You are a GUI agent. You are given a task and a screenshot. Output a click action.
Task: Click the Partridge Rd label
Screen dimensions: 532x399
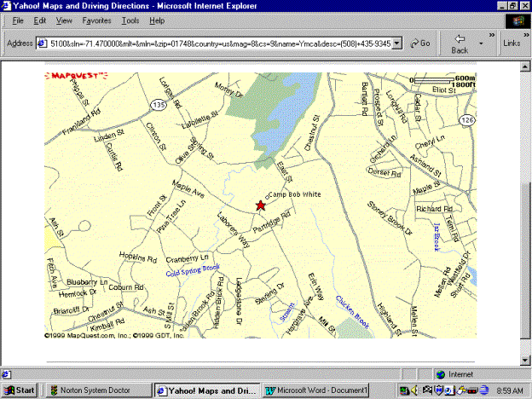pyautogui.click(x=272, y=222)
